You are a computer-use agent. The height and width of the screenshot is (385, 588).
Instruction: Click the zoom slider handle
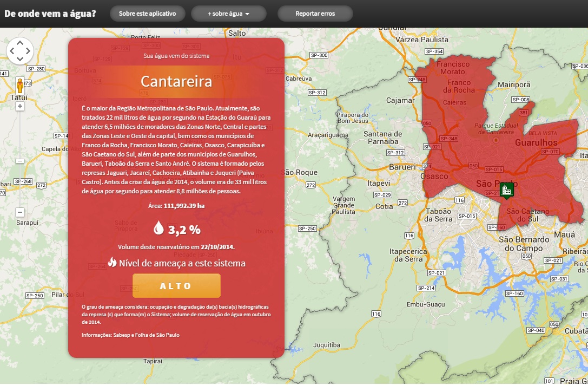20,161
